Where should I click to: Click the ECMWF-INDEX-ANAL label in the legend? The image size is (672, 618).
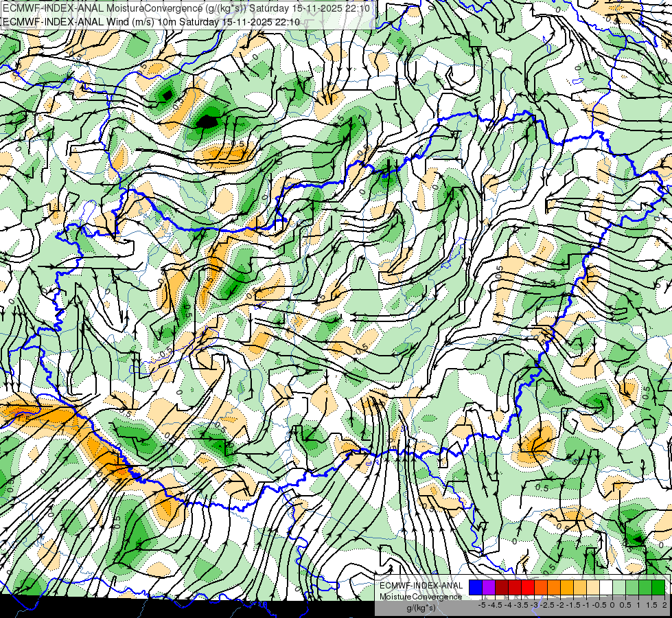tap(421, 586)
